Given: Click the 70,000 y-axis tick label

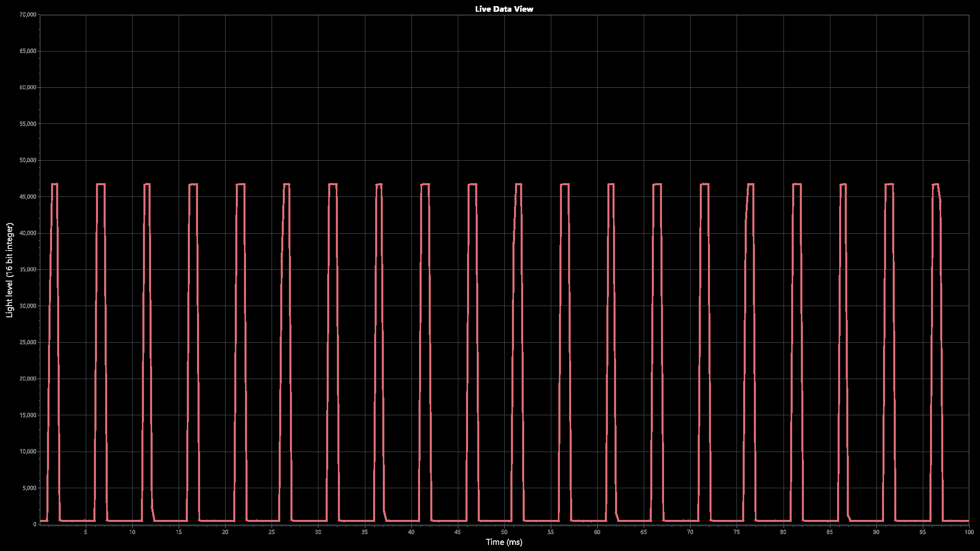Looking at the screenshot, I should (28, 15).
